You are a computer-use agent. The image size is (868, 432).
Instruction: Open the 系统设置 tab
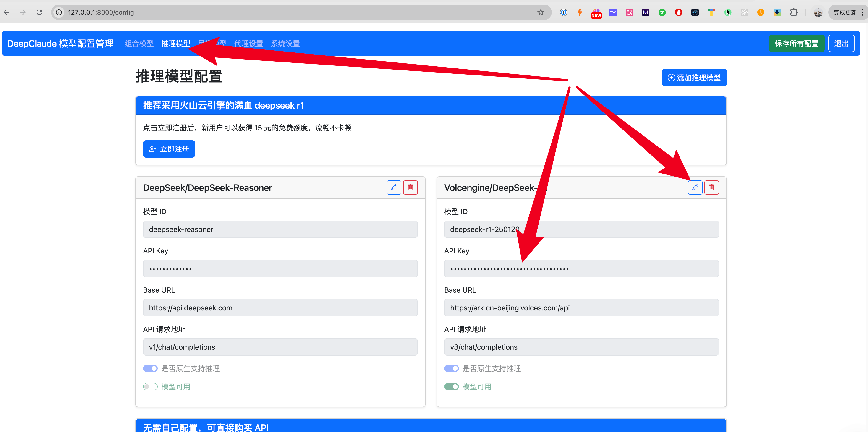(285, 43)
